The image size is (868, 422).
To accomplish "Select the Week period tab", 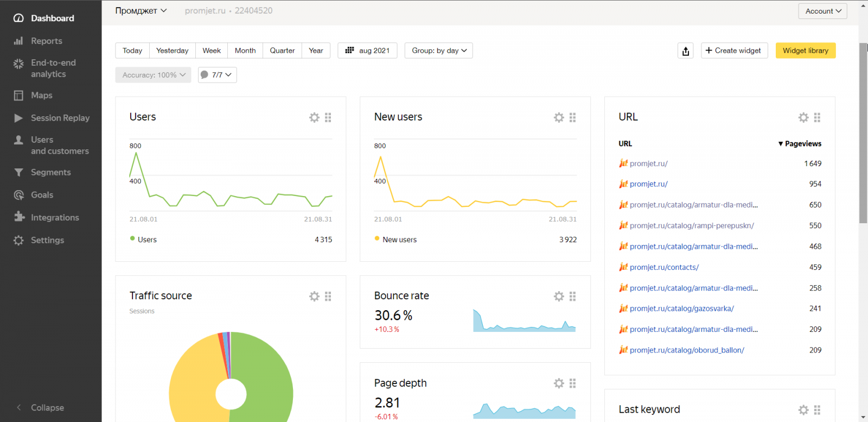I will point(212,51).
